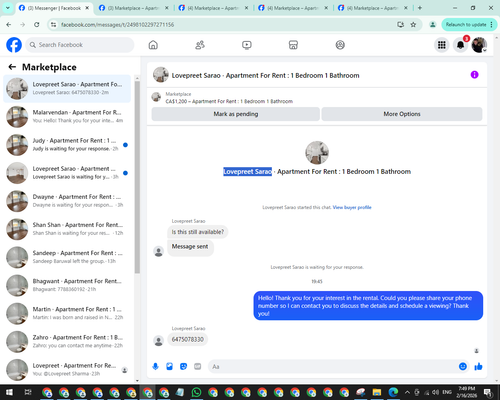Open the notifications bell
The width and height of the screenshot is (500, 400).
[460, 45]
